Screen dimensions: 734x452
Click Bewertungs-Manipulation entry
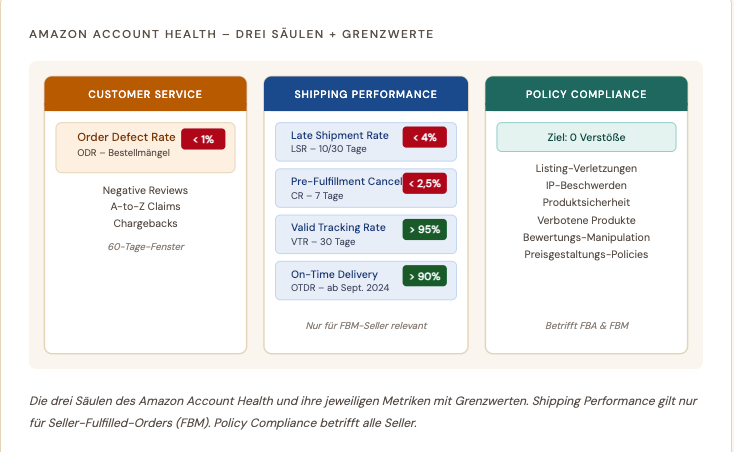tap(586, 237)
